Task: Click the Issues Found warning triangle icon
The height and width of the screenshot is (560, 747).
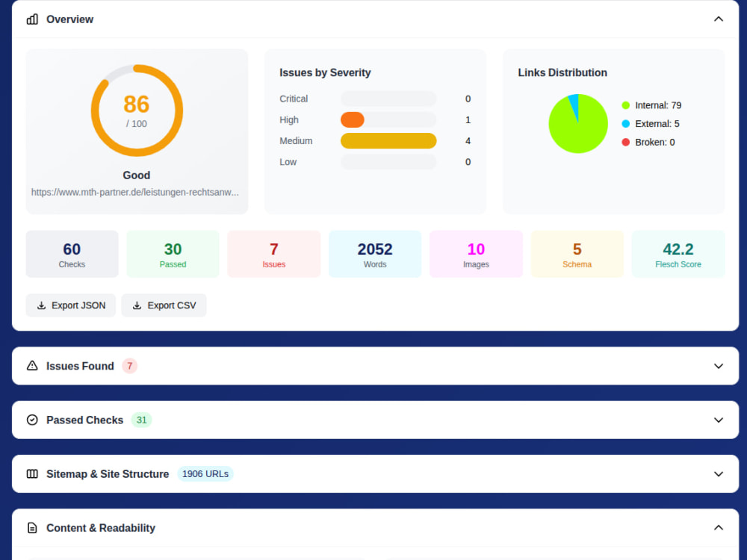Action: click(x=32, y=366)
